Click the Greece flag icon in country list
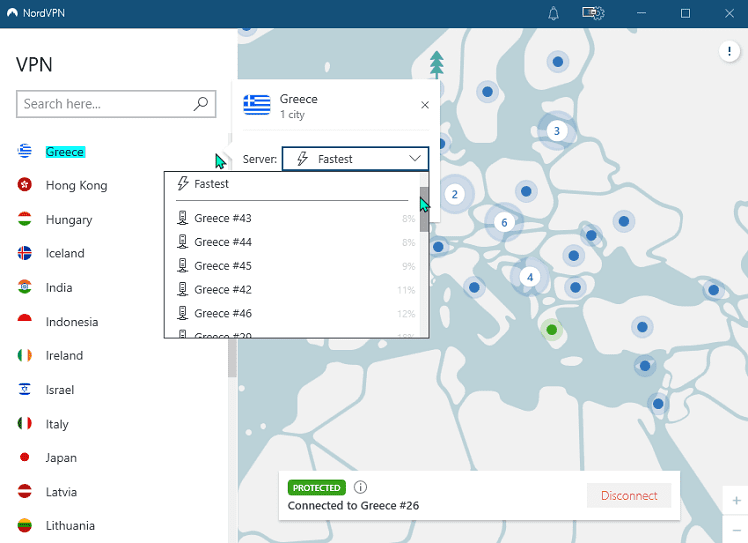The image size is (748, 543). 25,151
